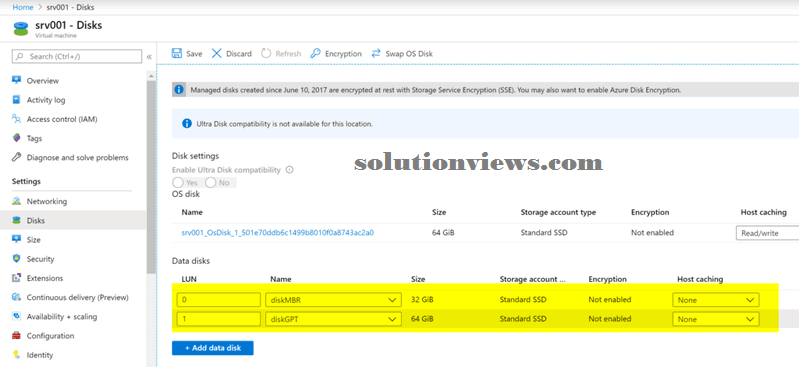Open Activity log menu item
Screen dimensions: 799x367
click(x=46, y=100)
